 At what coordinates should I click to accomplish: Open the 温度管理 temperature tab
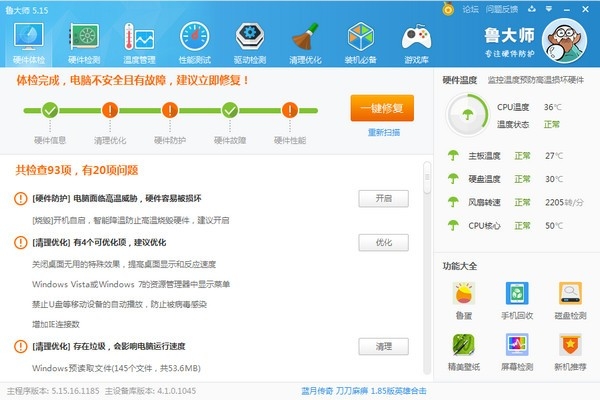click(139, 43)
